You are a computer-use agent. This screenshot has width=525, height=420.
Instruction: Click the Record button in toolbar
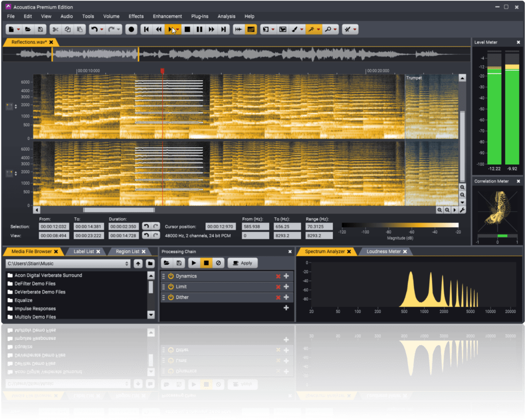point(131,29)
